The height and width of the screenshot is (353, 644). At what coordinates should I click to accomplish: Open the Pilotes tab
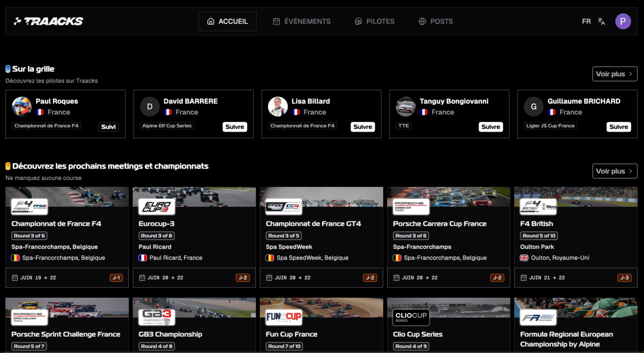(x=374, y=21)
